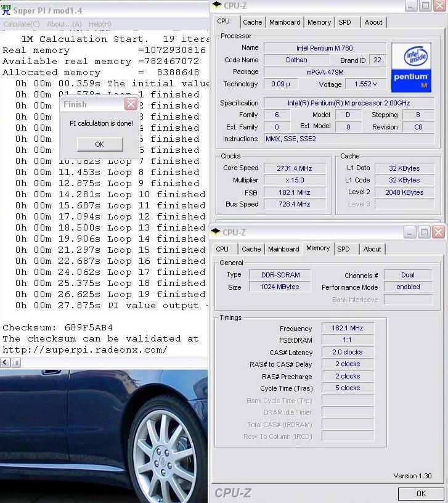The height and width of the screenshot is (503, 448).
Task: Select the Mainboard tab in upper CPU-Z window
Action: 285,22
